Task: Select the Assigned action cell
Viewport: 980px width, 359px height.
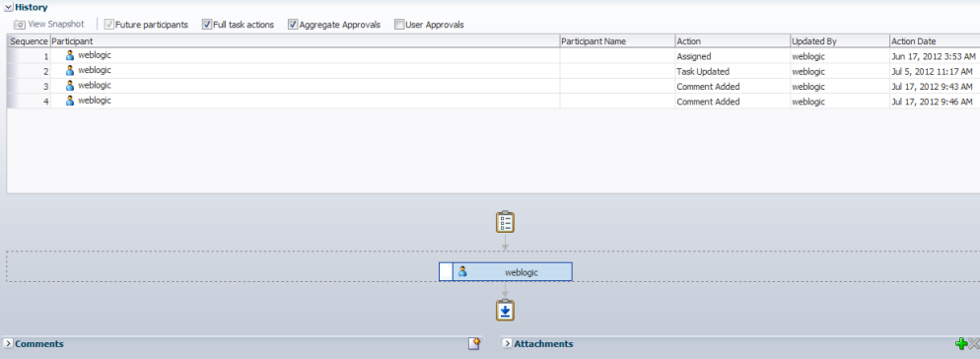Action: tap(733, 56)
